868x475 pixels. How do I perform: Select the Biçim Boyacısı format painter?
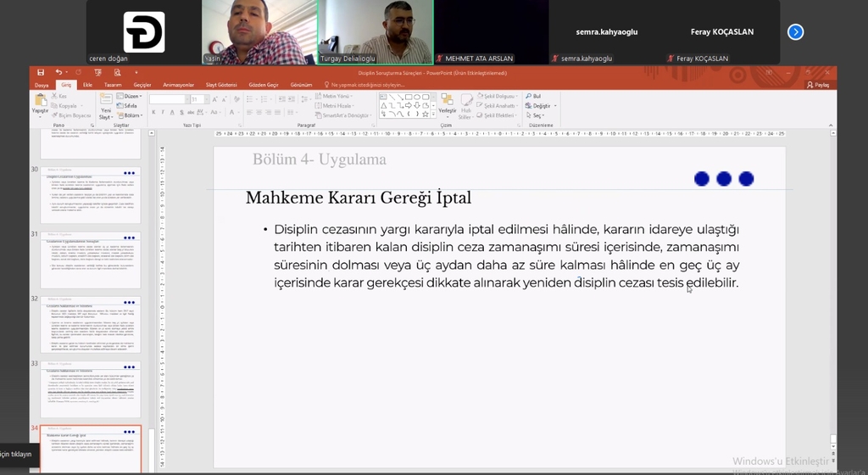point(71,115)
